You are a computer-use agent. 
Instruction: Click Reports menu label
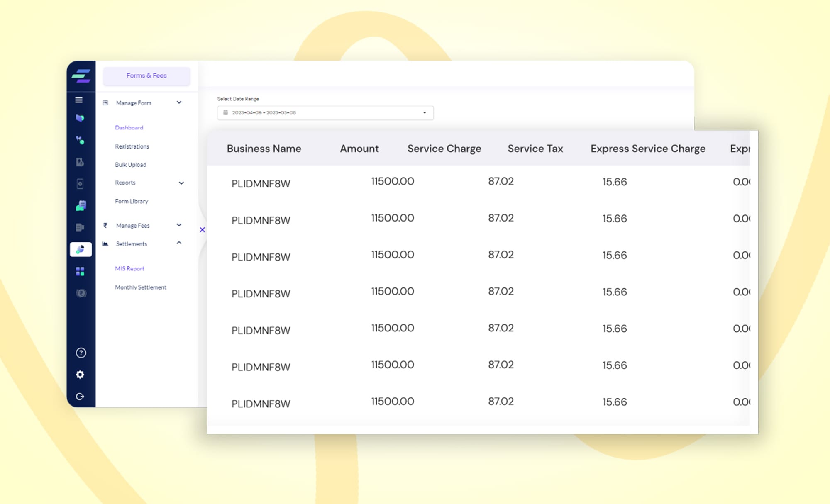tap(125, 183)
